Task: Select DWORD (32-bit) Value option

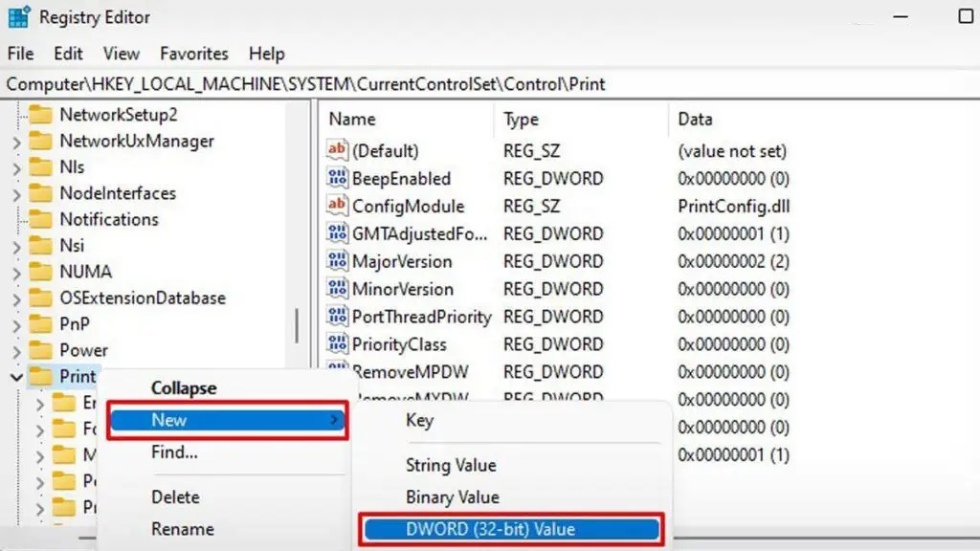Action: [x=512, y=530]
